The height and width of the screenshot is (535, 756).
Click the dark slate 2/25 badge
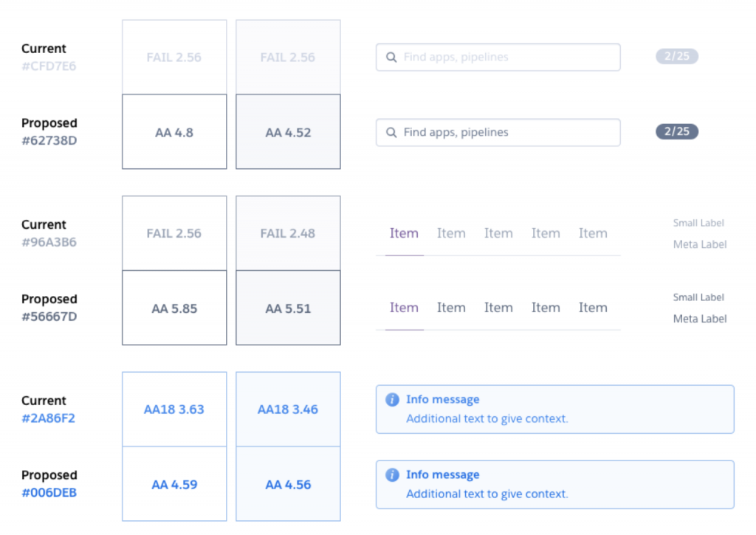coord(677,132)
